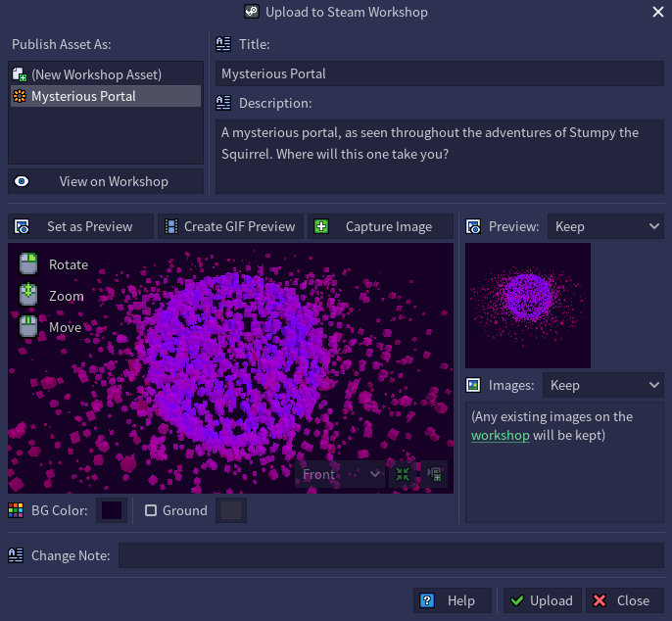Click Set as Preview
The width and height of the screenshot is (672, 621).
[81, 226]
